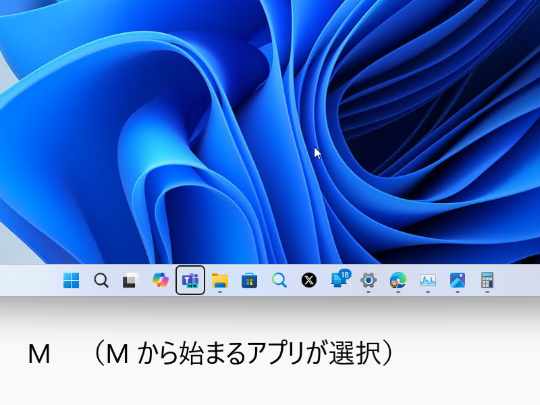
Task: Switch to Microsoft Edge browser
Action: coord(398,280)
